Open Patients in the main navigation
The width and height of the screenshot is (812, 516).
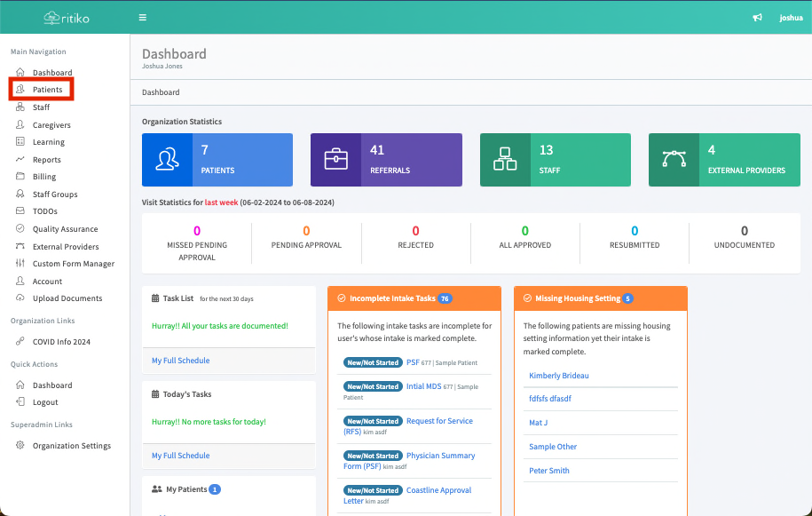(47, 90)
